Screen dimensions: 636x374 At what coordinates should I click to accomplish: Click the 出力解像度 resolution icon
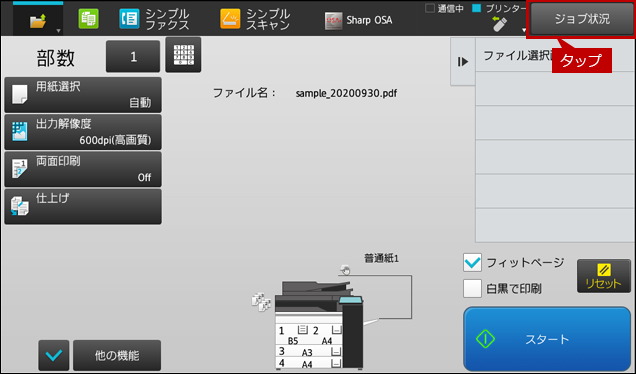(x=19, y=131)
